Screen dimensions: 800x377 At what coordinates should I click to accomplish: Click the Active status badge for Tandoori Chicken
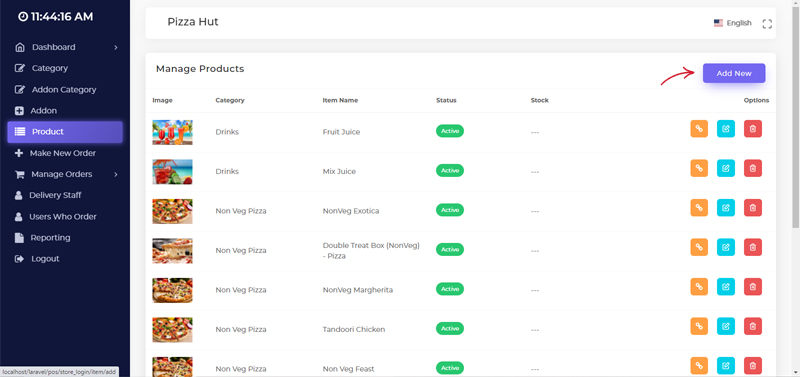(449, 329)
